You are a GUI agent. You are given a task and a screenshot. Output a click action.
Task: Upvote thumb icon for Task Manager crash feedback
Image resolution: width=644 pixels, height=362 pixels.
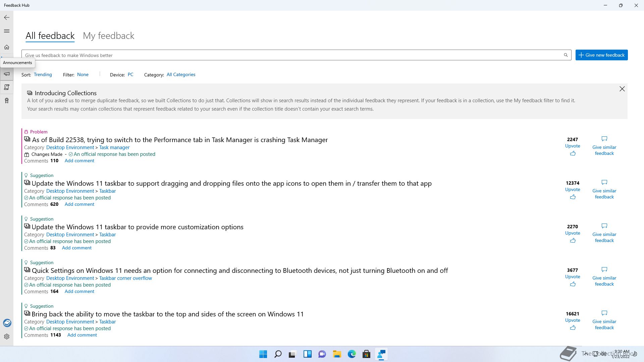573,154
